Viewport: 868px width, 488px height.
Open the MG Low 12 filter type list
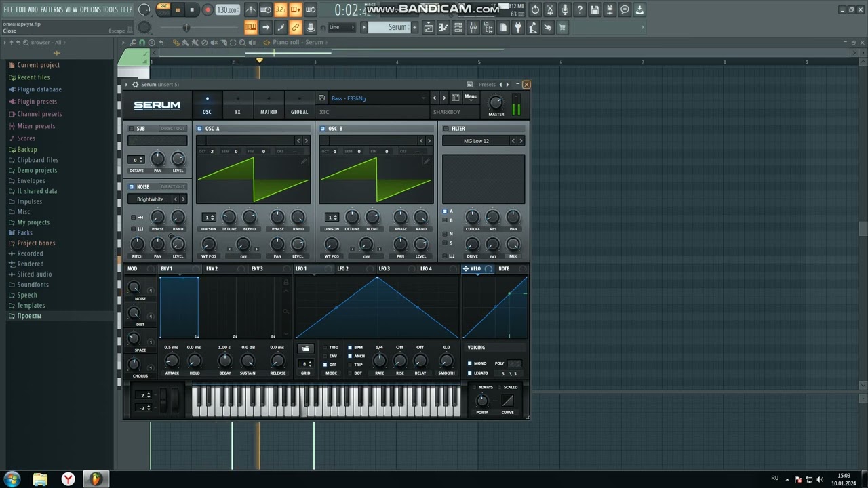[x=476, y=141]
